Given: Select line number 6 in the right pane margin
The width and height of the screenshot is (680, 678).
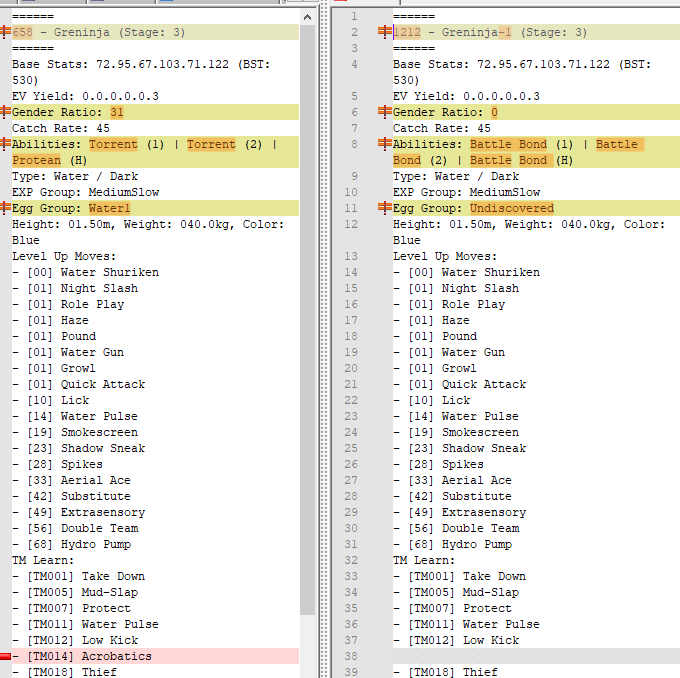Looking at the screenshot, I should [x=354, y=112].
